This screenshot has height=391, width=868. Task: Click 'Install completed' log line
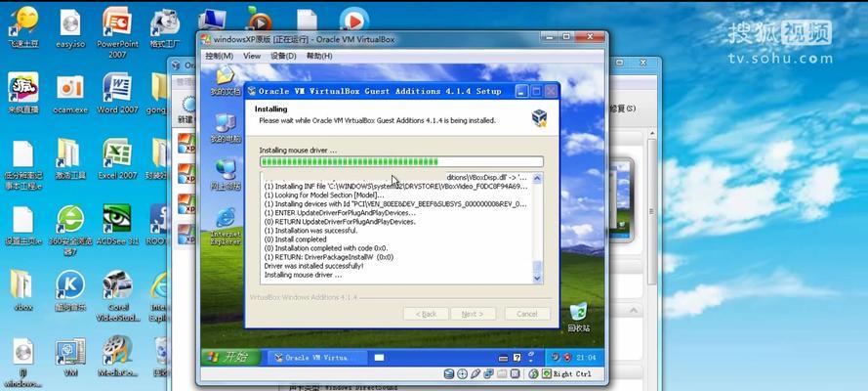point(295,239)
